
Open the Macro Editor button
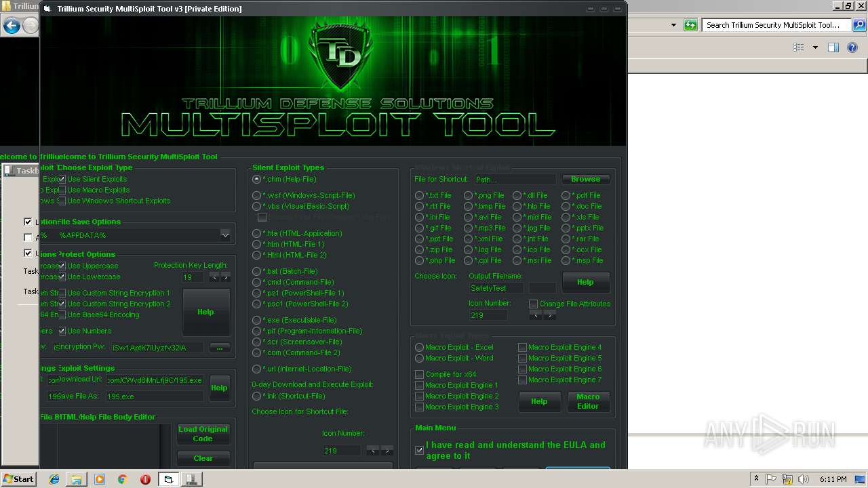point(589,401)
